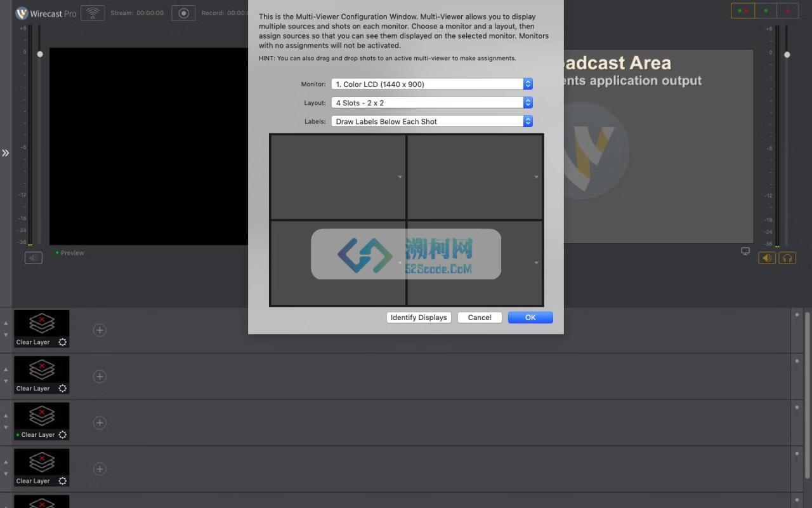Move the first layer up with arrow
This screenshot has width=812, height=508.
coord(6,323)
